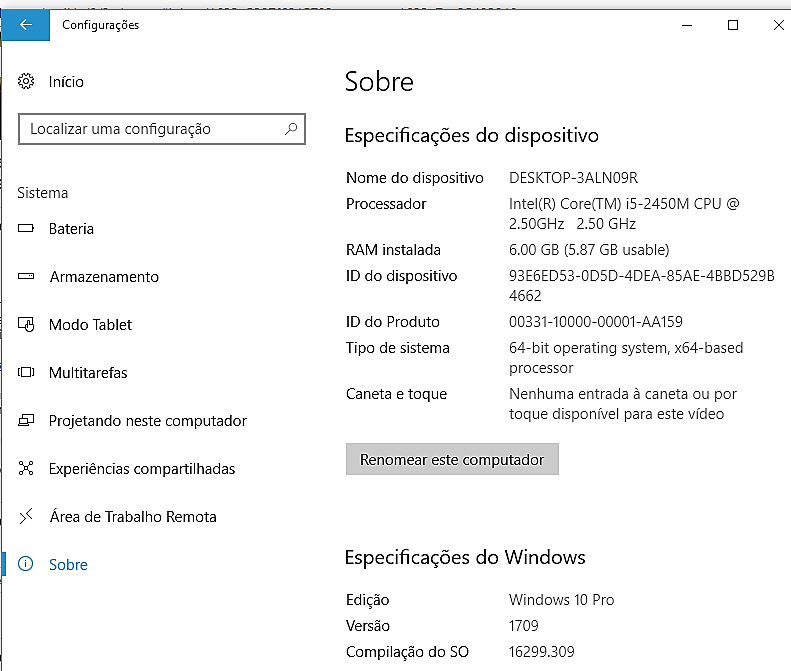Click the Projetando neste computador icon
Image resolution: width=791 pixels, height=671 pixels.
(27, 421)
